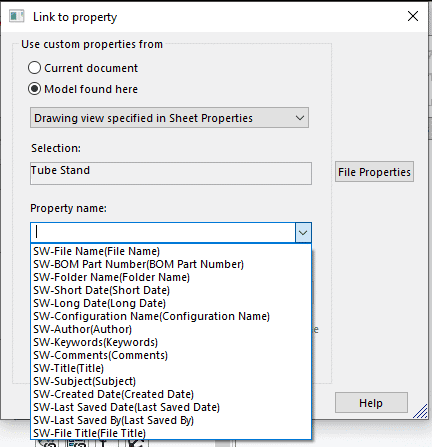Screen dimensions: 432x447
Task: Choose the SW-Title property
Action: [x=171, y=368]
